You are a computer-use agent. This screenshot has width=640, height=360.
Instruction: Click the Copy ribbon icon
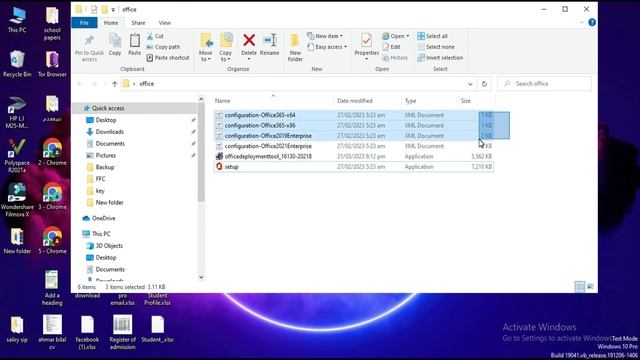pyautogui.click(x=115, y=44)
